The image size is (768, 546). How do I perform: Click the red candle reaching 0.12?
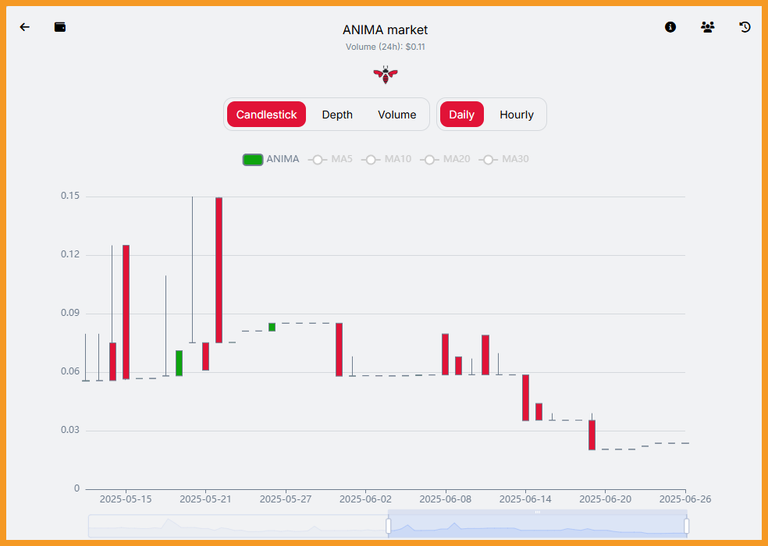(126, 312)
